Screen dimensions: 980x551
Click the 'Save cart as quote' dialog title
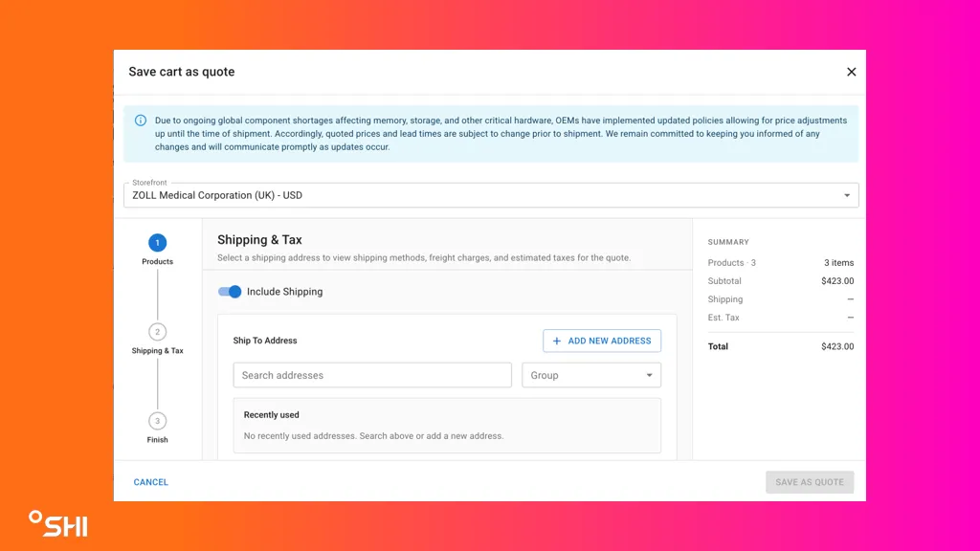(182, 72)
